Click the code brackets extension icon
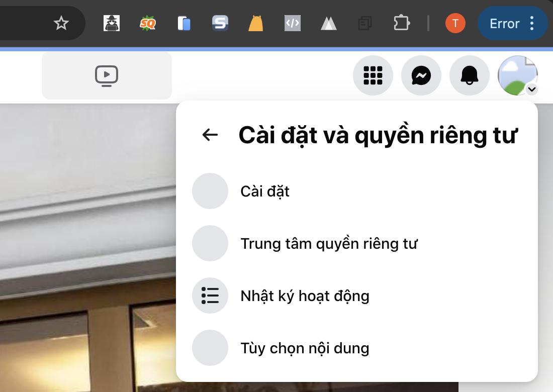Viewport: 553px width, 392px height. (293, 23)
